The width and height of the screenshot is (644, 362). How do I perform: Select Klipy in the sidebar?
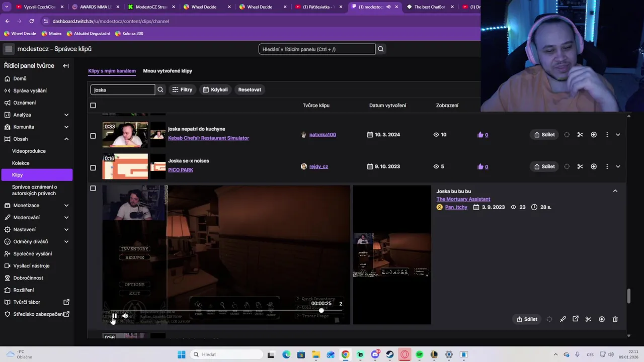(x=36, y=175)
